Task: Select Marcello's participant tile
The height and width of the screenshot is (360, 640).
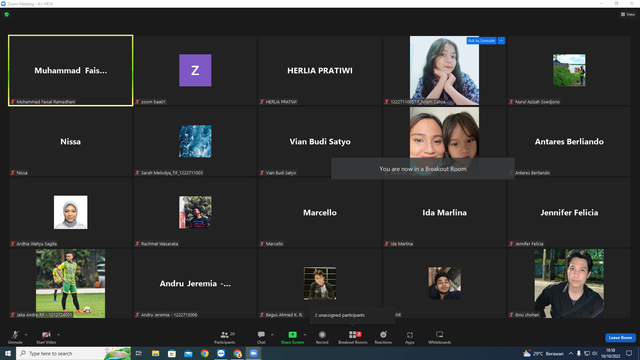Action: coord(320,212)
